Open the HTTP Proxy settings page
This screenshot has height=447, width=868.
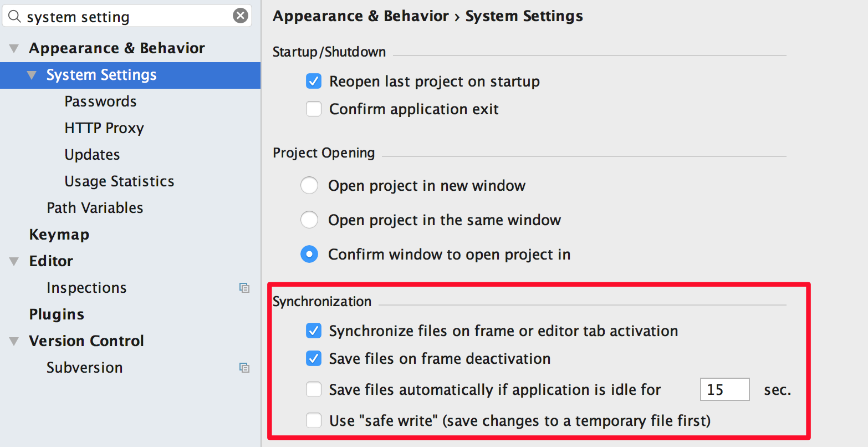[104, 128]
